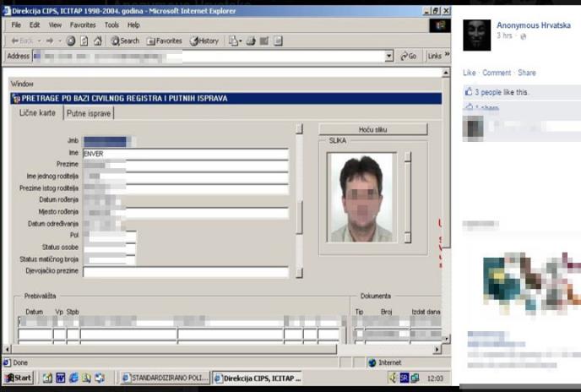Screen dimensions: 581x392
Task: Click the Stop button in IE toolbar
Action: tap(71, 41)
